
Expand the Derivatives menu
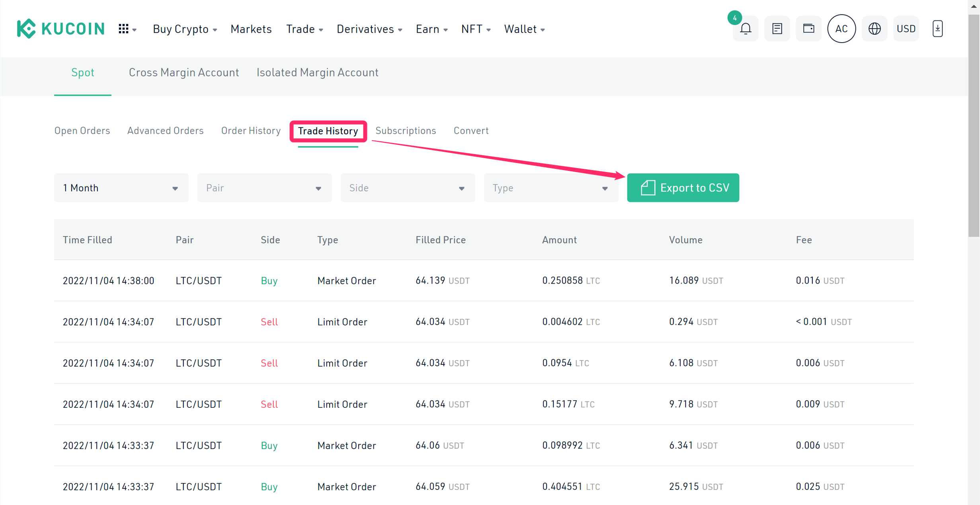coord(369,29)
